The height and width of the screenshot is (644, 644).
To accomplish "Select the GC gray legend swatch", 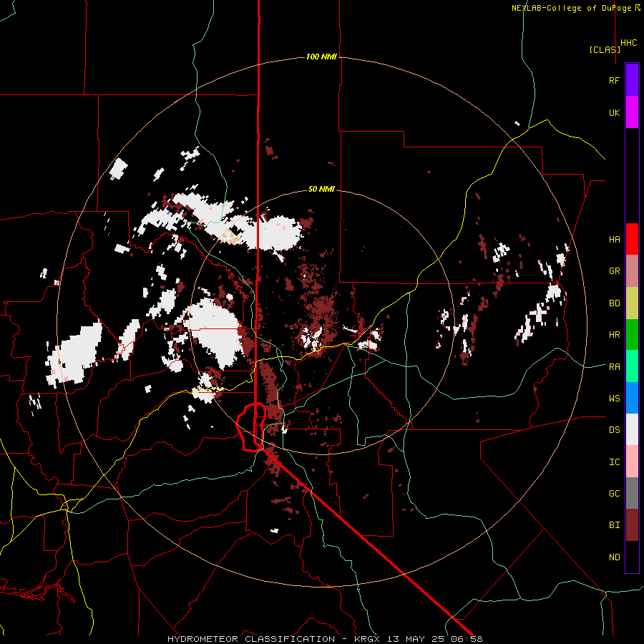I will coord(632,493).
